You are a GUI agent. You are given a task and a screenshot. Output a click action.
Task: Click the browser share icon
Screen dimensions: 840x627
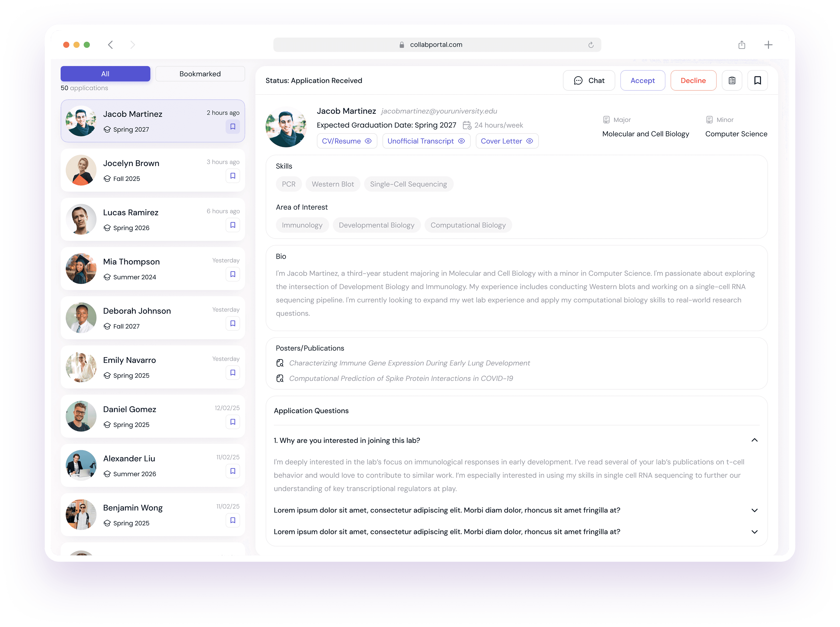742,45
